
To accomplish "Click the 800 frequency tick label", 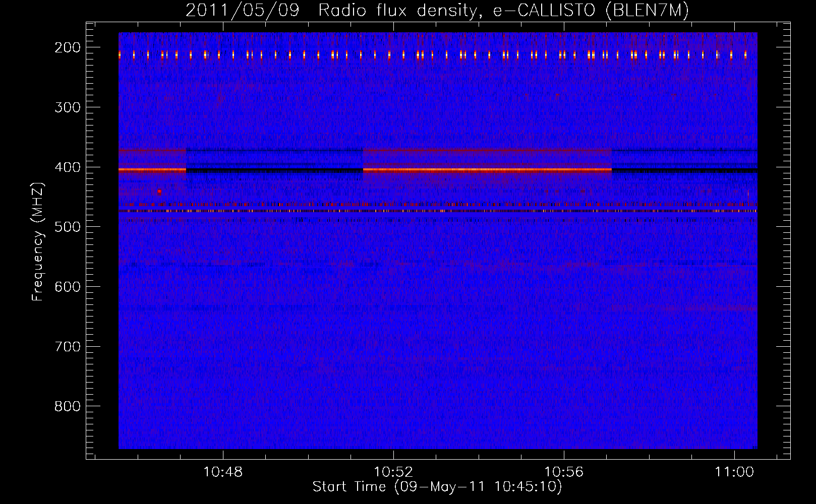I will click(67, 406).
